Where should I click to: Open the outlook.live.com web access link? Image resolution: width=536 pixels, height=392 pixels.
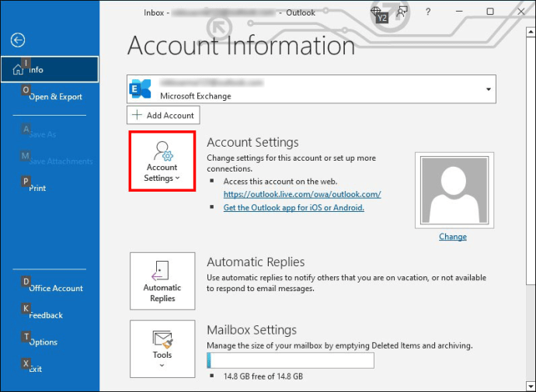[x=302, y=194]
